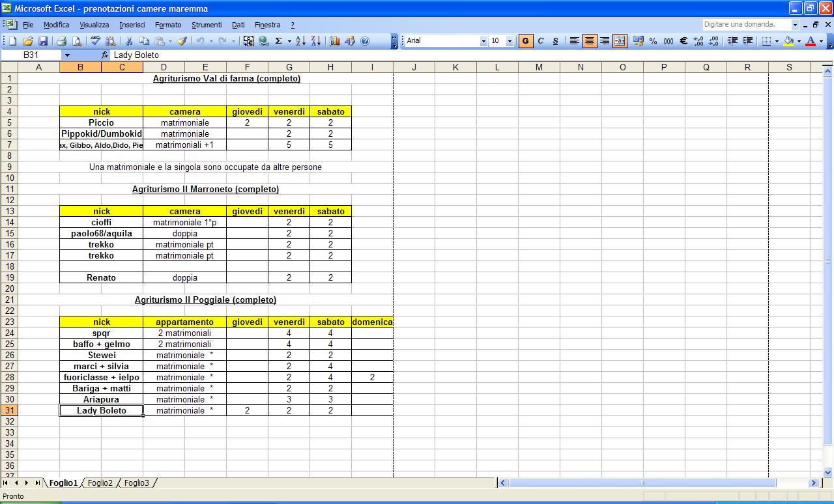This screenshot has width=834, height=504.
Task: Open the Chart Wizard icon
Action: pos(335,41)
